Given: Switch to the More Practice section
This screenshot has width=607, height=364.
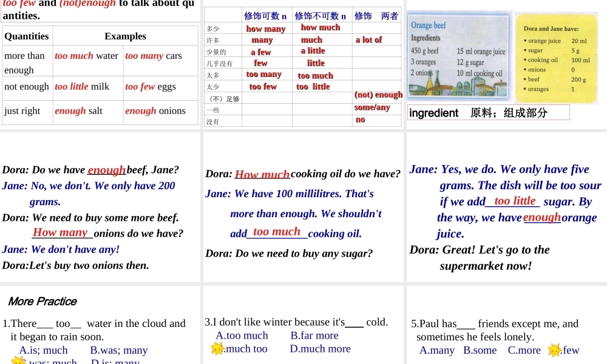Looking at the screenshot, I should tap(42, 302).
